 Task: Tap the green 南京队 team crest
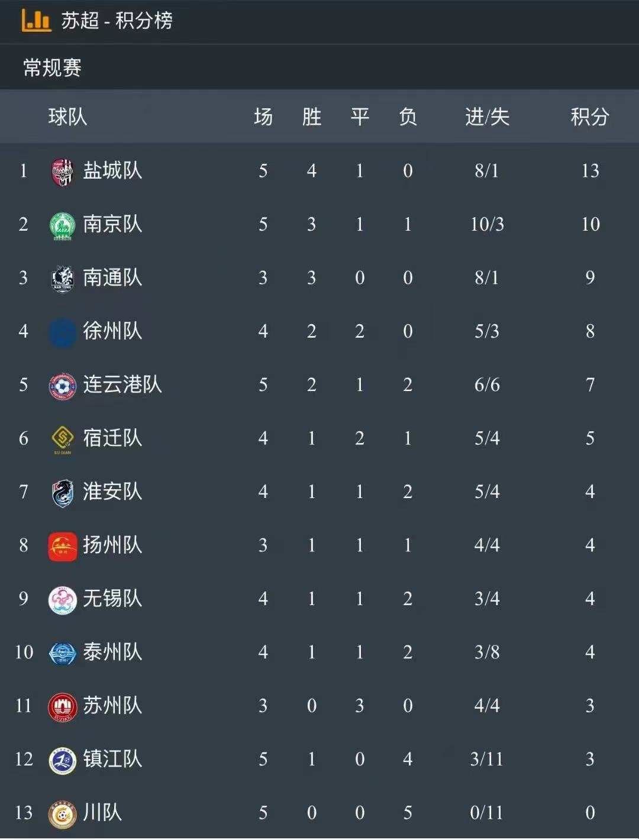62,226
